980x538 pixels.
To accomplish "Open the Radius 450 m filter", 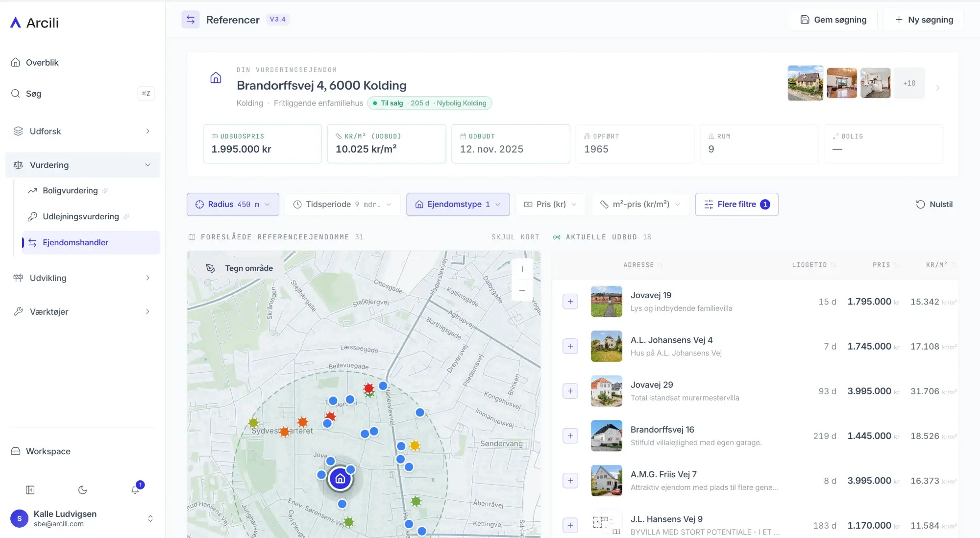I will coord(233,204).
